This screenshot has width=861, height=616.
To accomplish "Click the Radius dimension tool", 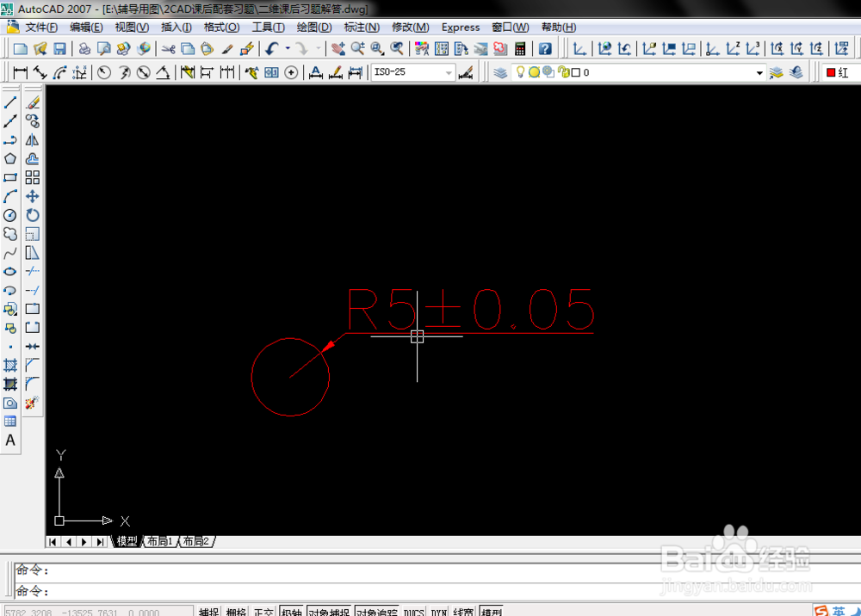I will coord(104,72).
